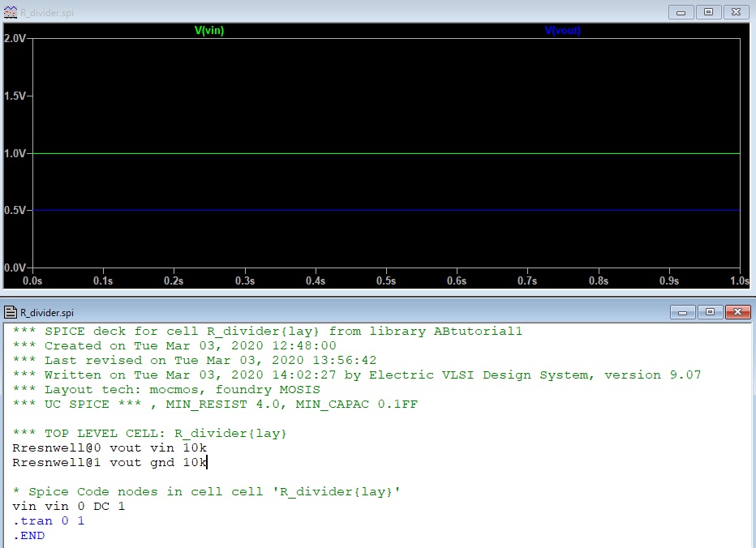Click the waveform window's LTspice icon
Image resolution: width=756 pixels, height=548 pixels.
tap(11, 12)
